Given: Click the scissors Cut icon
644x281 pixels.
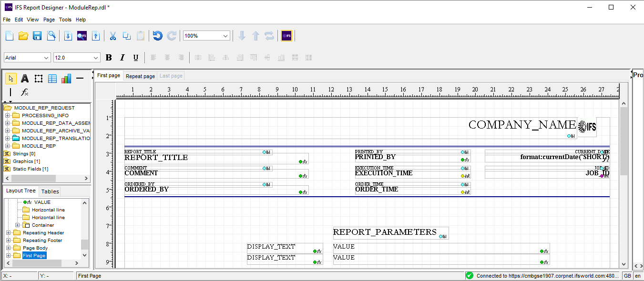Looking at the screenshot, I should 113,36.
